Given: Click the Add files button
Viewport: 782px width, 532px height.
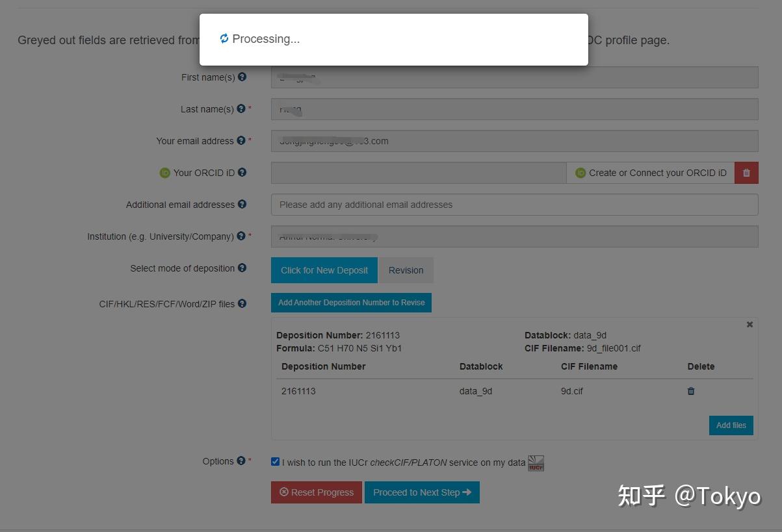Looking at the screenshot, I should click(731, 425).
